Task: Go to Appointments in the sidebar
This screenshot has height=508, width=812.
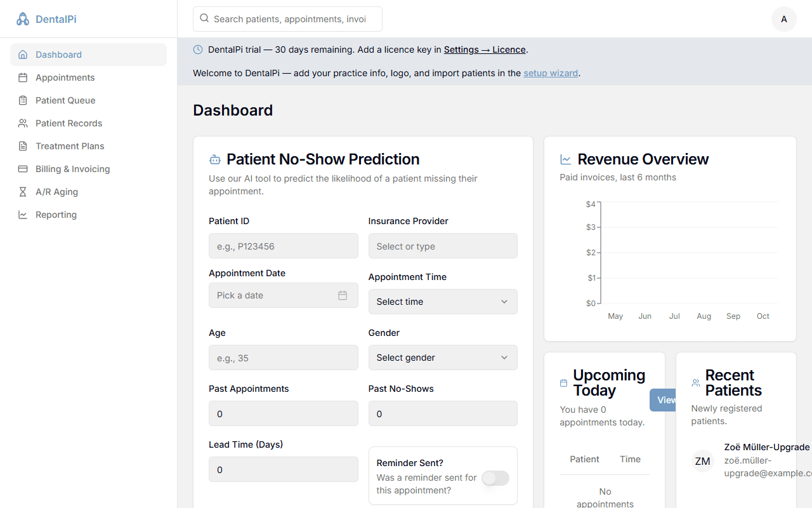Action: (88, 77)
